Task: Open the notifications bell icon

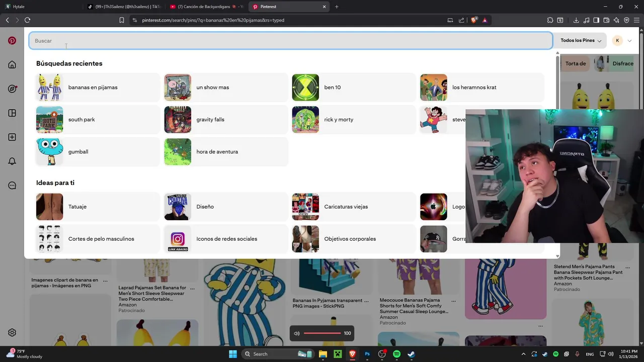Action: coord(12,161)
